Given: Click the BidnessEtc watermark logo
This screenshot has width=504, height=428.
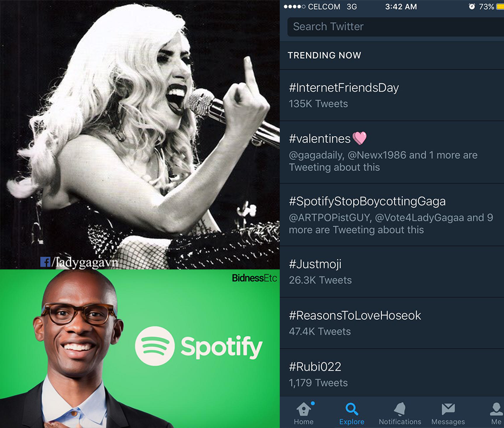Looking at the screenshot, I should [x=254, y=278].
